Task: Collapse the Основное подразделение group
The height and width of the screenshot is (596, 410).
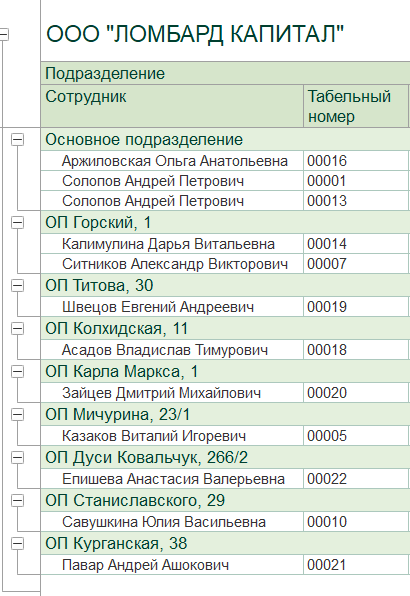Action: (17, 140)
